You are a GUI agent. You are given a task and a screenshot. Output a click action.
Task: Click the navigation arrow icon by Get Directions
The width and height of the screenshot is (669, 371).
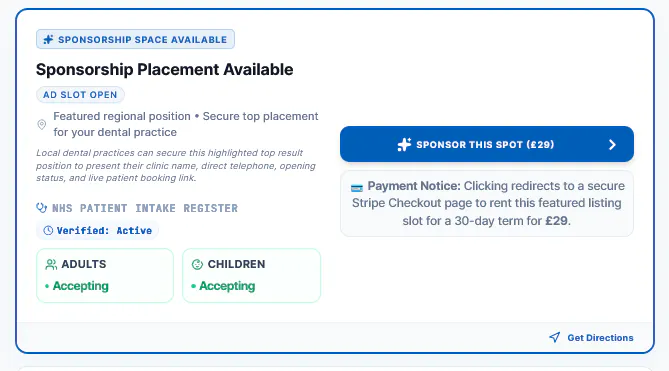point(554,337)
